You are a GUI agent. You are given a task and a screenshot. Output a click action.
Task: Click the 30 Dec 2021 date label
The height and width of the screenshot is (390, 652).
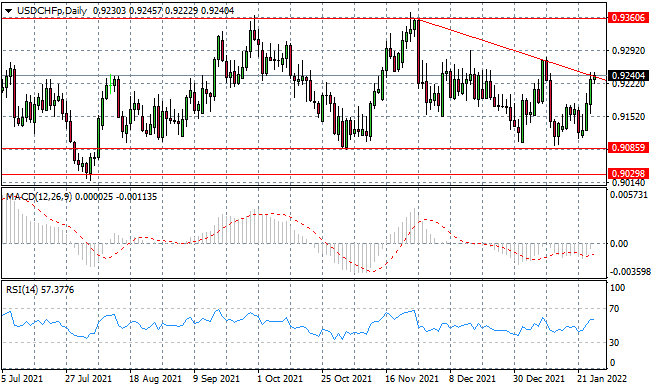[539, 379]
